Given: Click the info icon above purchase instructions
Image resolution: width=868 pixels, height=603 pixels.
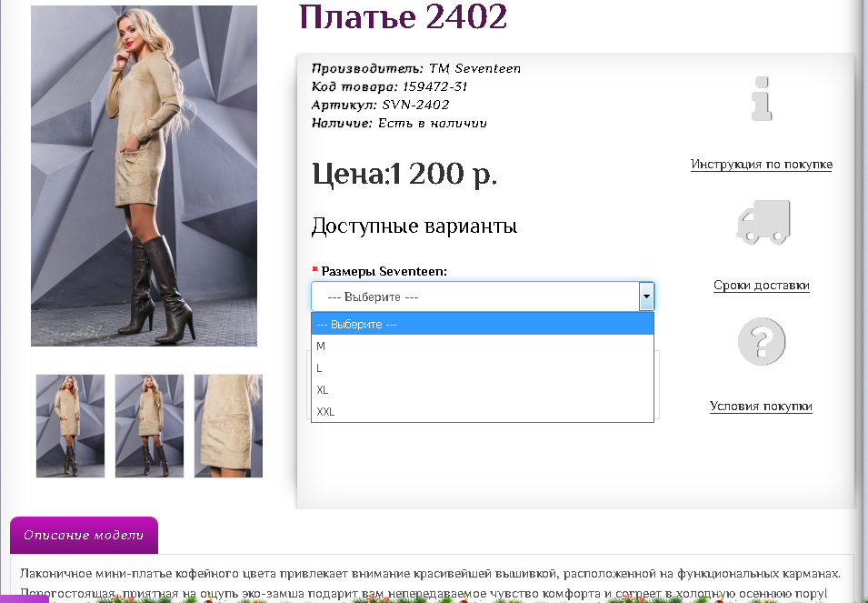Looking at the screenshot, I should [762, 98].
